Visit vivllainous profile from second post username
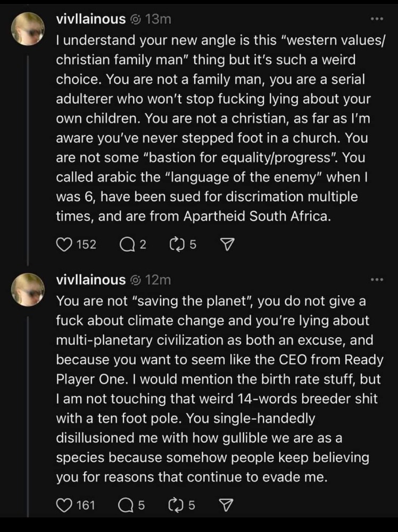The height and width of the screenshot is (532, 398). tap(90, 280)
